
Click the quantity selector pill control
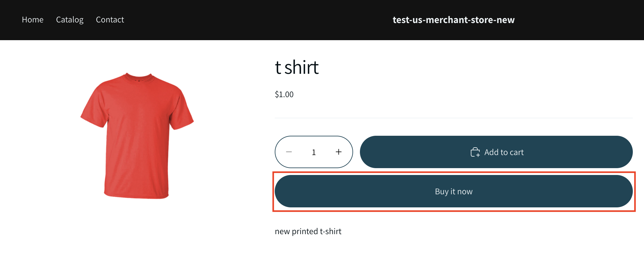314,152
